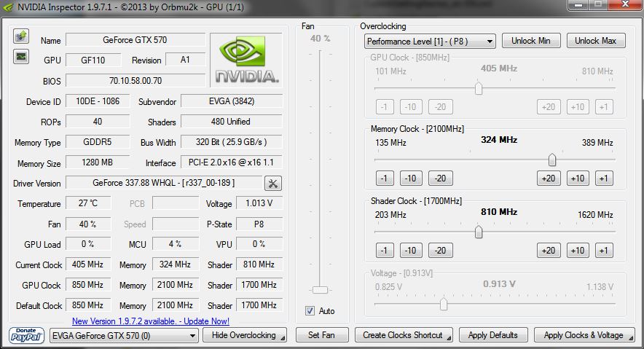Decrease Shader Clock with -1 button
Screen dimensions: 644x349
click(385, 251)
